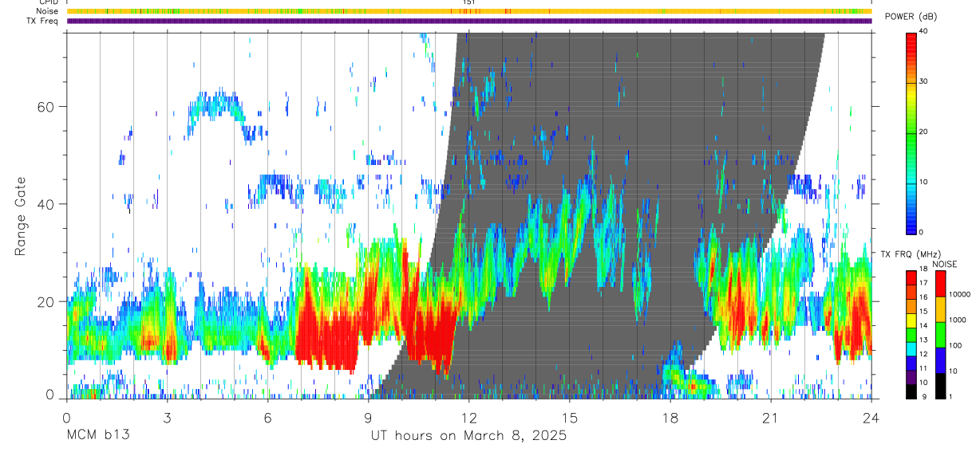
Task: Select the 6 tick on the UT hours axis
Action: coord(267,417)
